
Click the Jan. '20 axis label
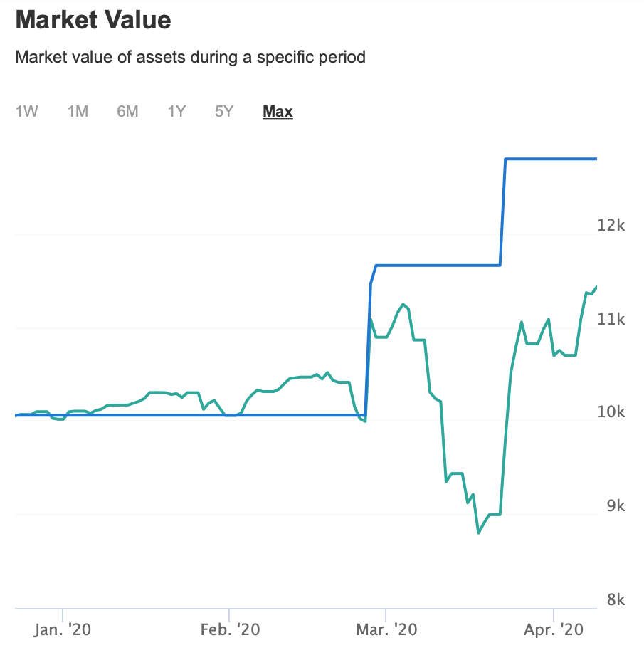[x=63, y=630]
